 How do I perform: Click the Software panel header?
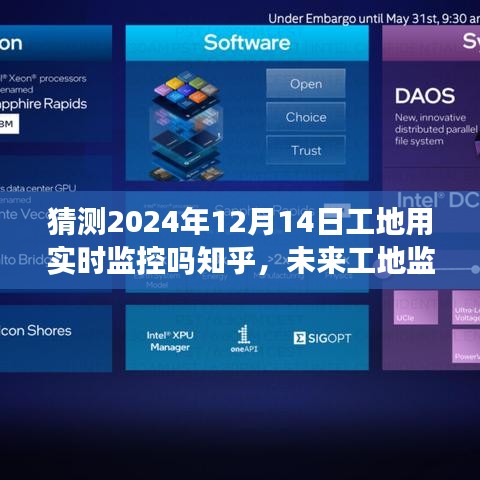click(247, 43)
